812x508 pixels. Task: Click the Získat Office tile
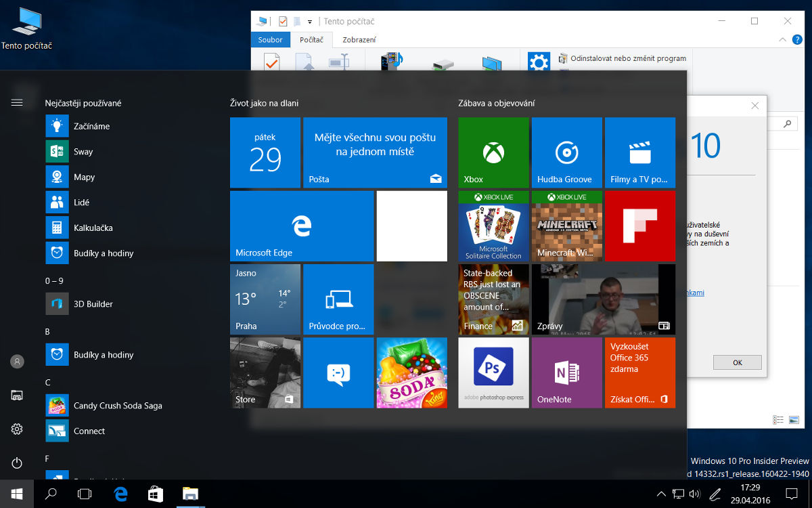(640, 373)
